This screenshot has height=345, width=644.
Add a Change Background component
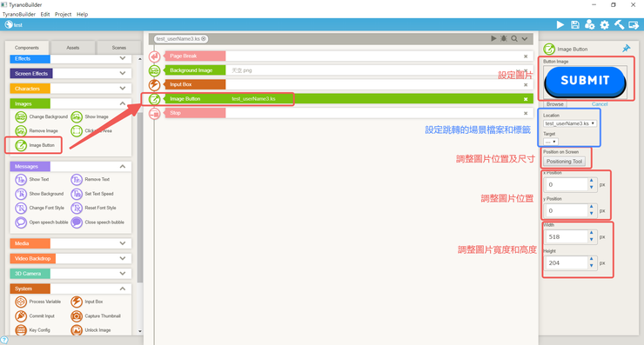coord(41,117)
